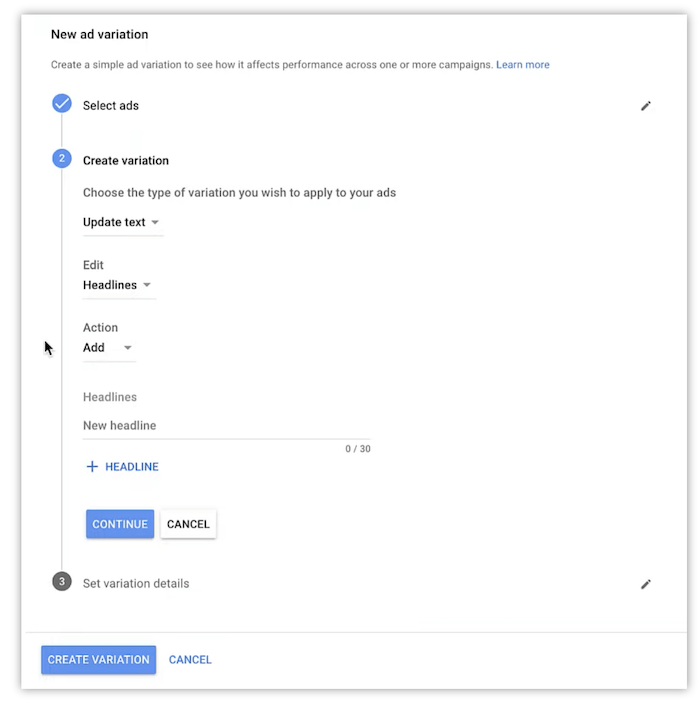Click the 0 / 30 character counter

point(358,449)
